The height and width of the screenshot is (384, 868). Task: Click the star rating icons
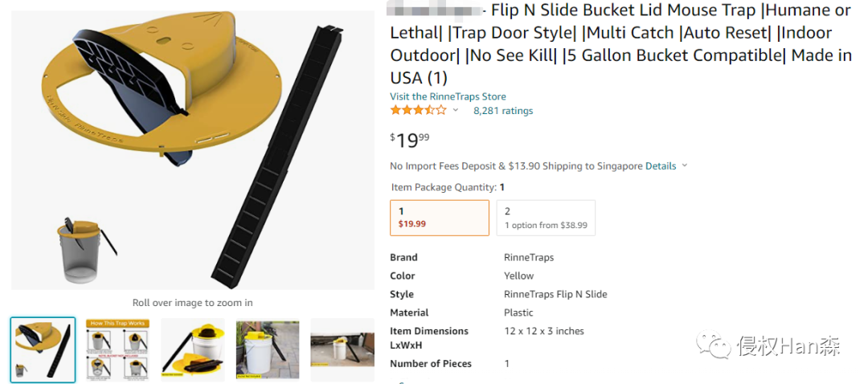[x=418, y=111]
